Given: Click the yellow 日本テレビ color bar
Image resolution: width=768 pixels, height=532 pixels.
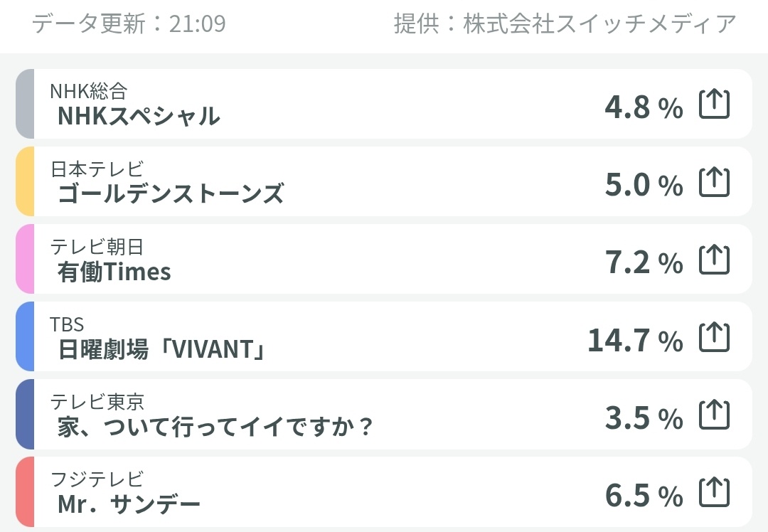Looking at the screenshot, I should [25, 182].
